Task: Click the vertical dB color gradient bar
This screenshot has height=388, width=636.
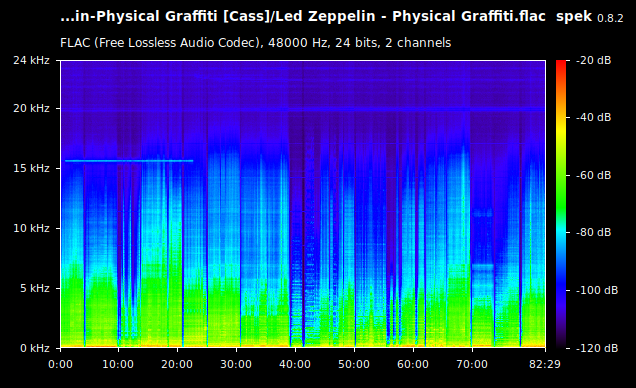Action: coord(561,204)
